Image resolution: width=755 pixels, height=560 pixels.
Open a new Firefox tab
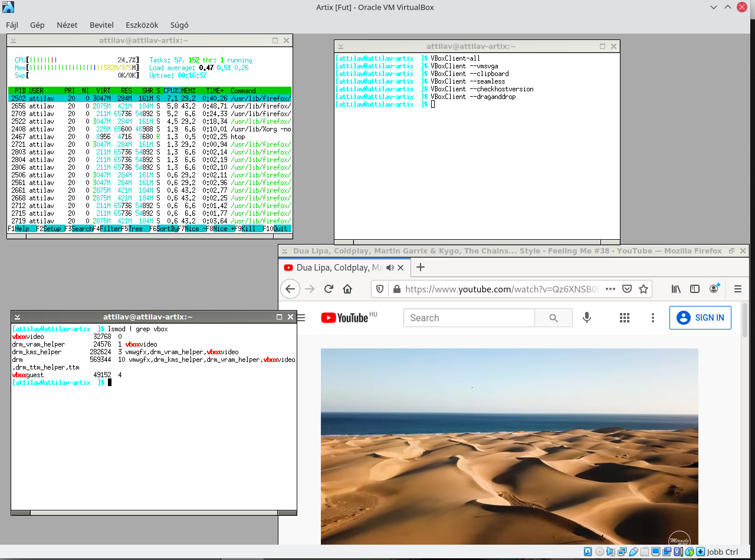[x=421, y=267]
